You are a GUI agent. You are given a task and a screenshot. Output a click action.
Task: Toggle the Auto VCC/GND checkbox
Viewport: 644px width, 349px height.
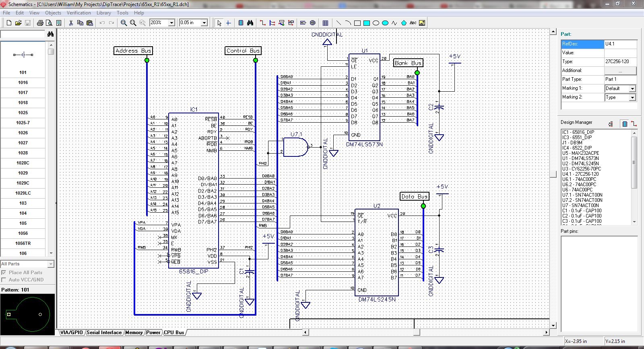tap(4, 280)
